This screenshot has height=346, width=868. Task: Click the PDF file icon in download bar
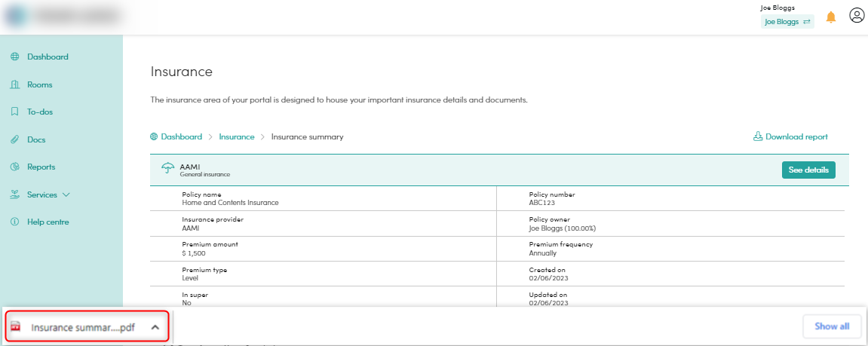point(16,327)
